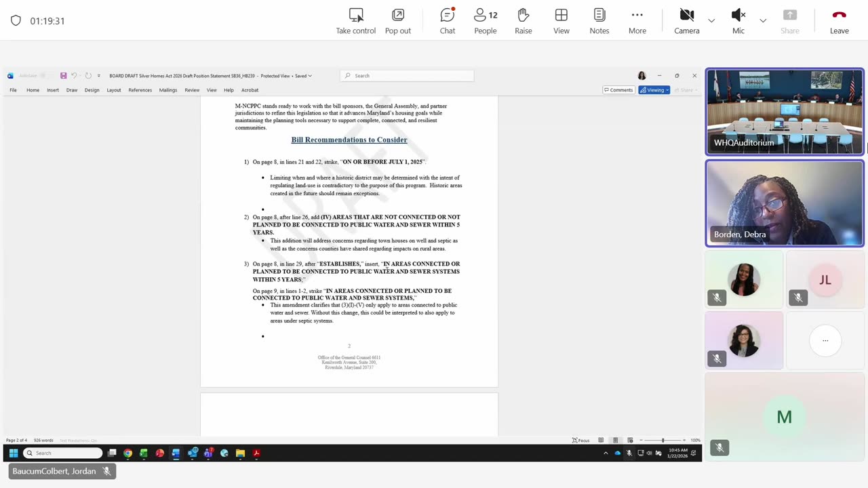Open the More actions menu
Screen dimensions: 868x488
coord(637,21)
